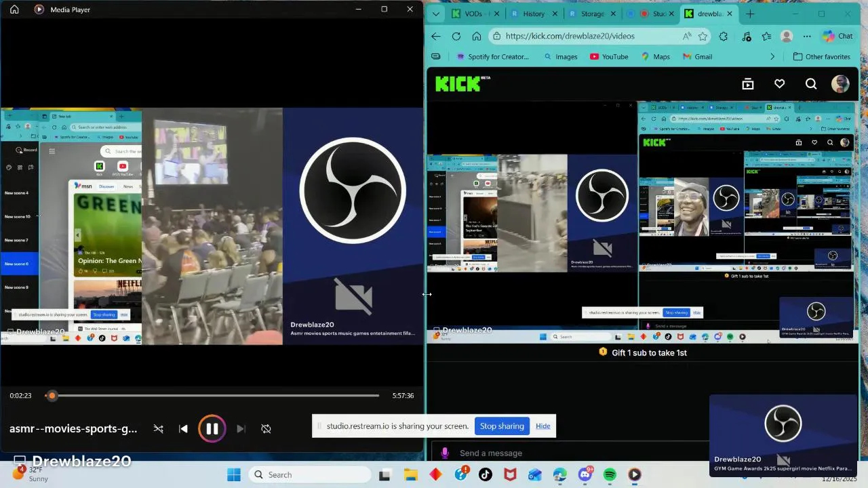Viewport: 868px width, 488px height.
Task: Open TikTok from taskbar
Action: coord(485,474)
